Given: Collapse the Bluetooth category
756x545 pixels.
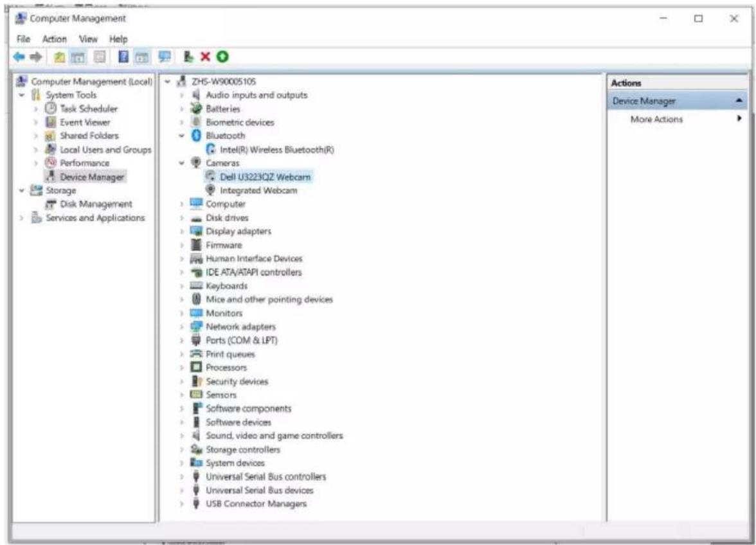Looking at the screenshot, I should 182,136.
